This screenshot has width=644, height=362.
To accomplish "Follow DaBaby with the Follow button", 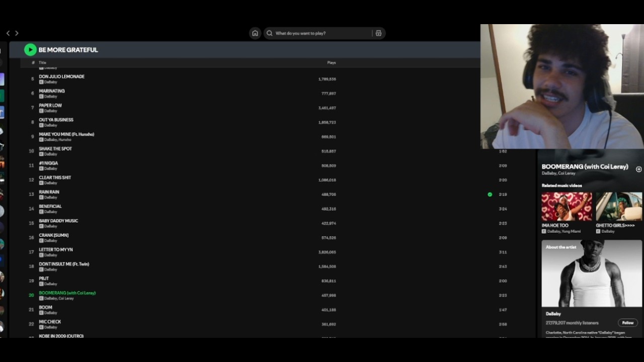I will [627, 323].
